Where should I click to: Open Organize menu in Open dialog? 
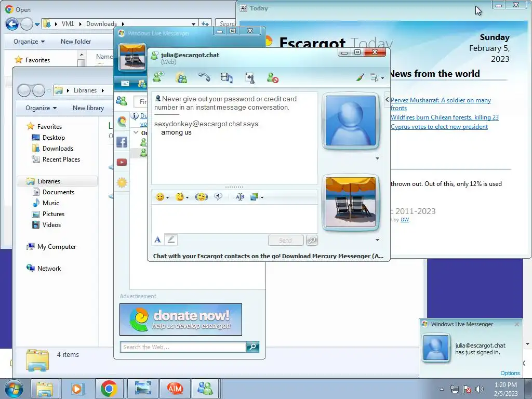click(29, 42)
